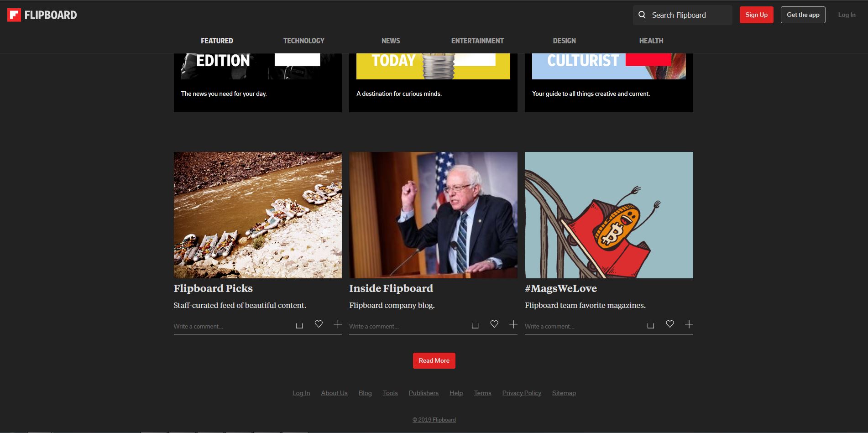This screenshot has width=868, height=433.
Task: Open the Featured tab
Action: tap(217, 41)
